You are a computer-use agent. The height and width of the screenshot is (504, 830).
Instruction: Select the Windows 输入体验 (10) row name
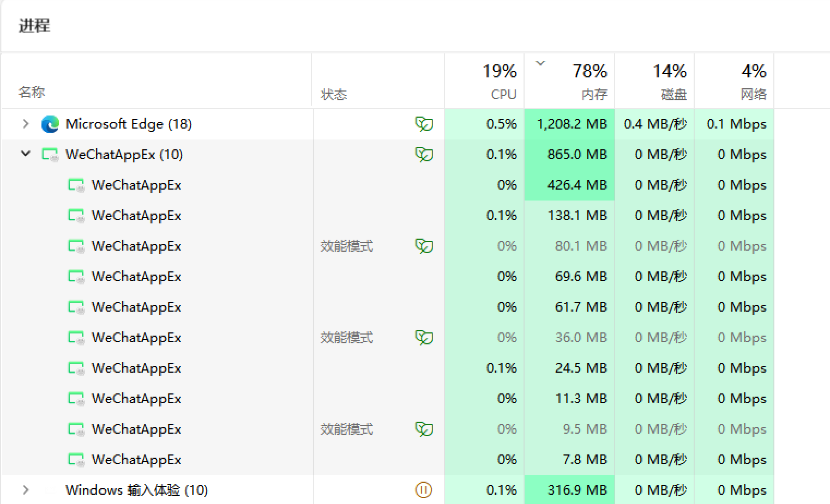click(137, 490)
